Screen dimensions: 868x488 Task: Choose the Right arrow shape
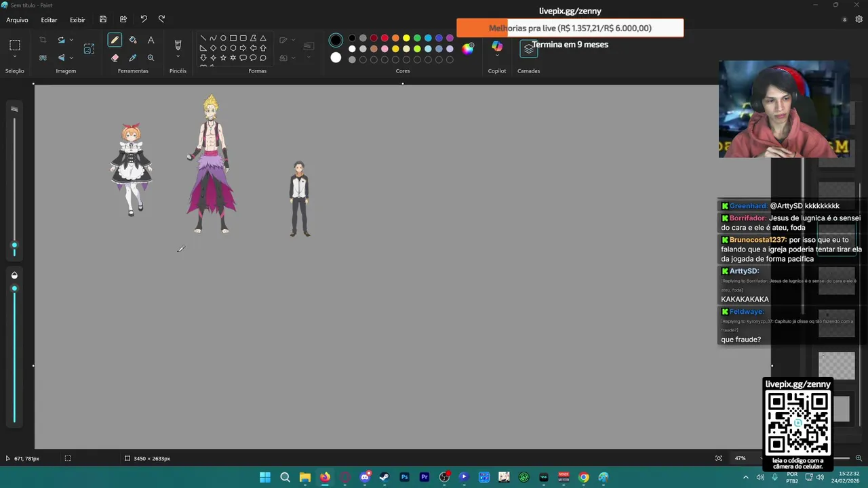point(243,48)
